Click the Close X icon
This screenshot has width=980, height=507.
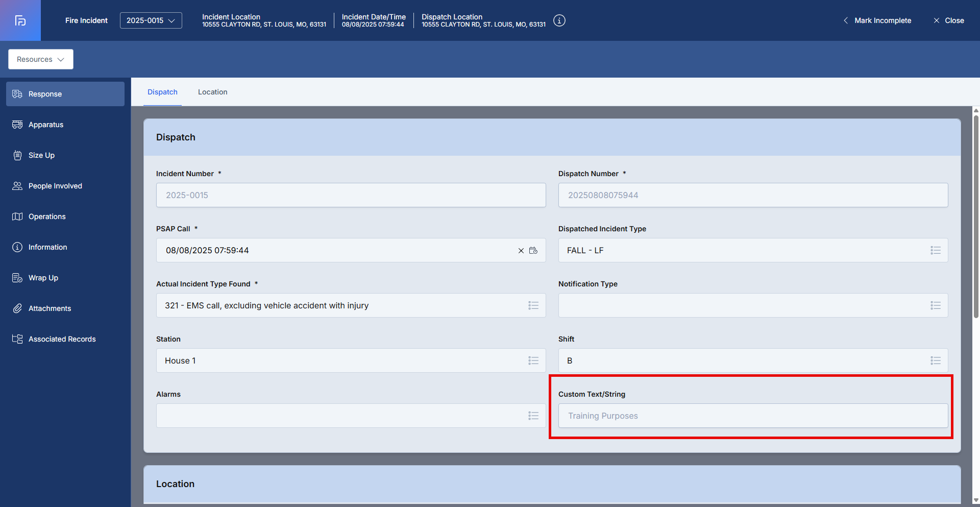pos(937,20)
